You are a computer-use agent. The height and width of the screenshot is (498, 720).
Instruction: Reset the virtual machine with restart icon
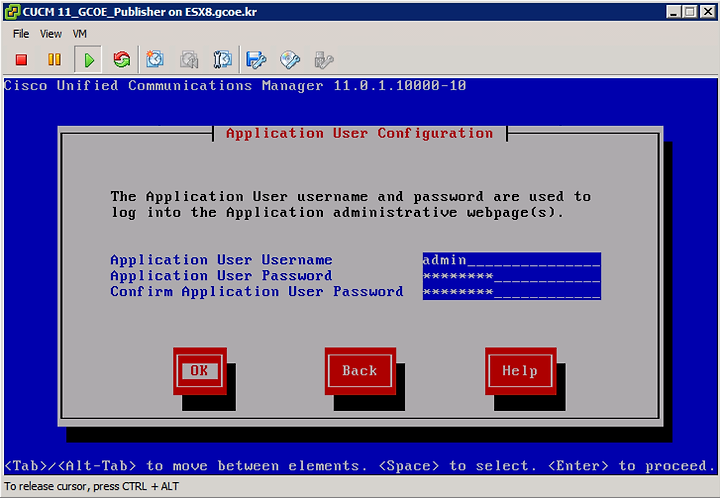point(122,60)
